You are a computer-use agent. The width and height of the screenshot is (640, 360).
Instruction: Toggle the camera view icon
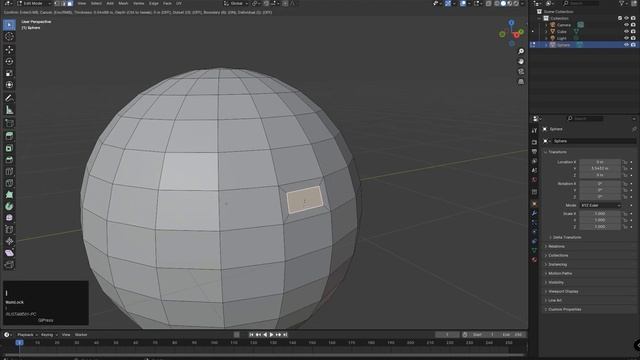click(521, 72)
